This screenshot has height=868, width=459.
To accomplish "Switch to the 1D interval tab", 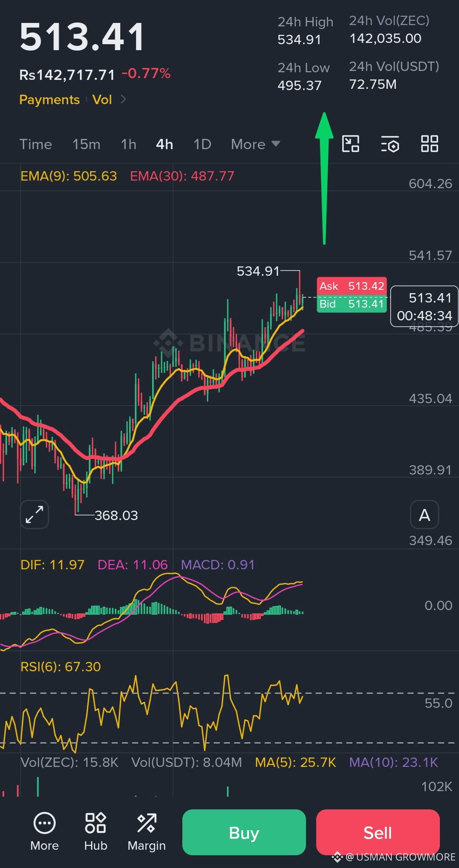I will coord(202,144).
